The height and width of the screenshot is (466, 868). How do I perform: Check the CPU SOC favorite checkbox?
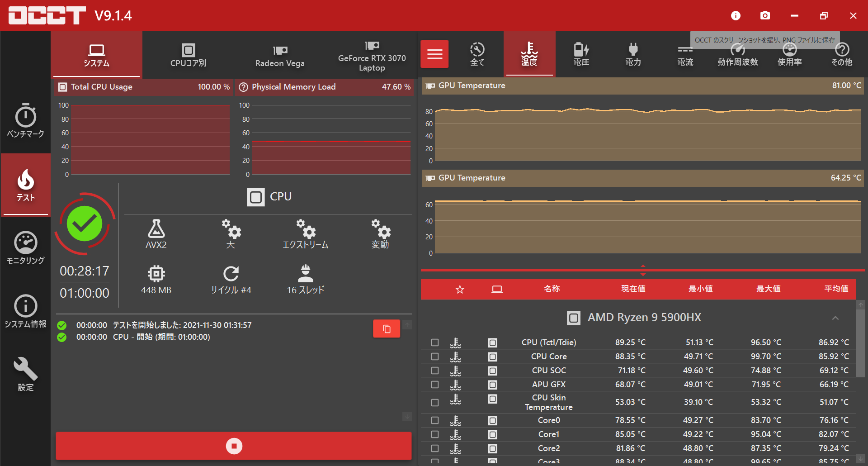[x=435, y=371]
